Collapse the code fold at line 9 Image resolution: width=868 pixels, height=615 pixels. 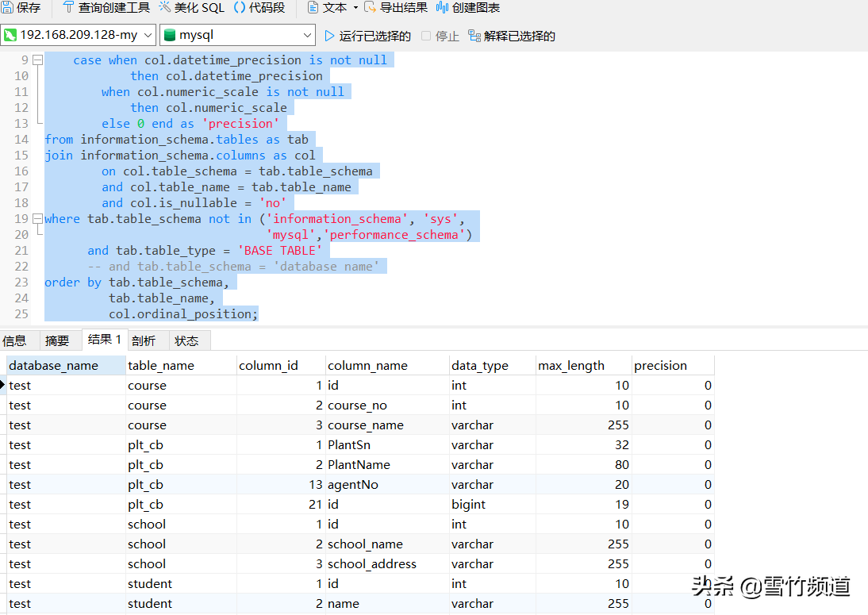point(36,60)
